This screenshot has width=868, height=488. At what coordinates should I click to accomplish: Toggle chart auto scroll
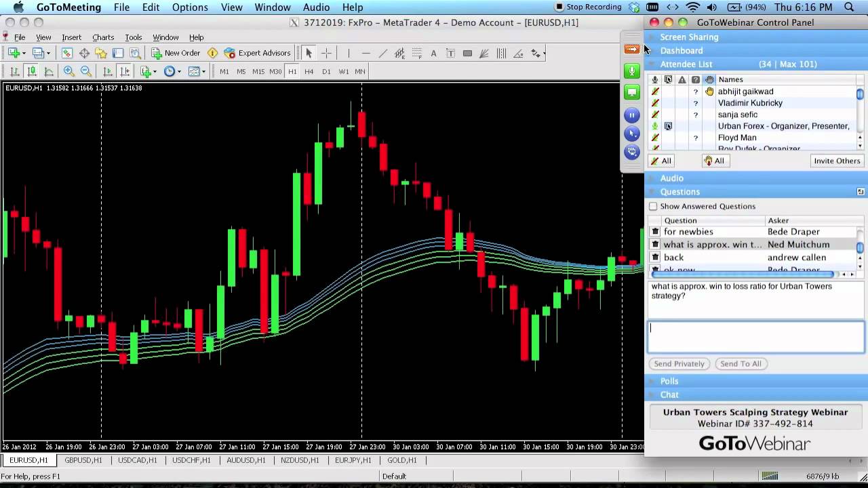coord(108,71)
